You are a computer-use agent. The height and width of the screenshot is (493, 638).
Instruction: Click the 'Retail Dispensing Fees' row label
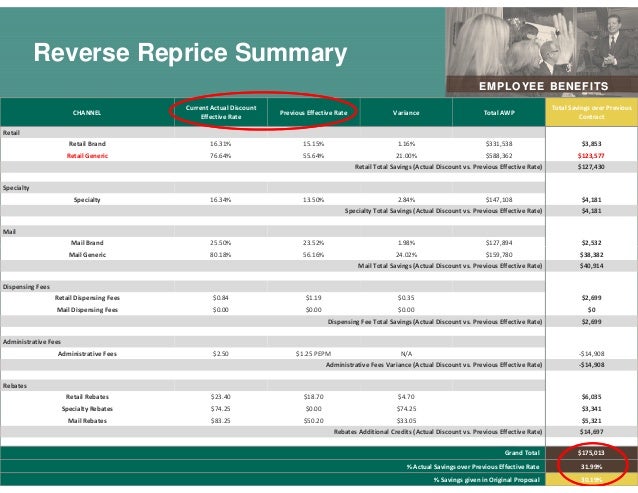pos(87,298)
